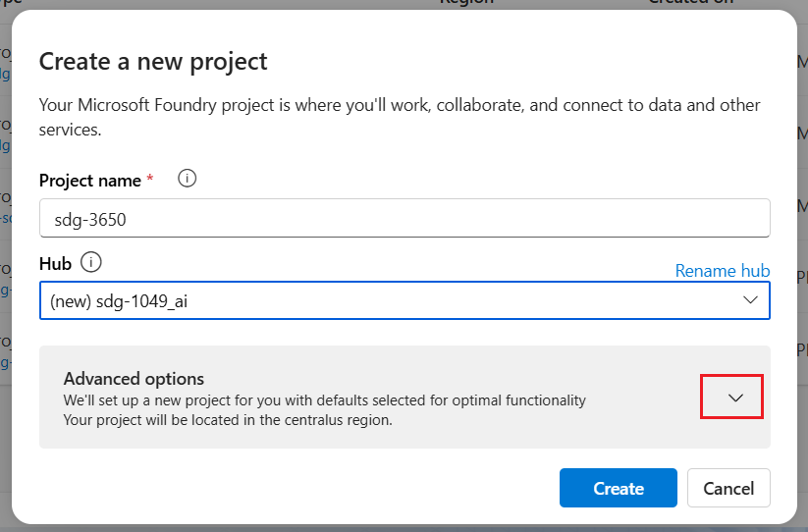
Task: Click the Project name label
Action: click(x=90, y=181)
